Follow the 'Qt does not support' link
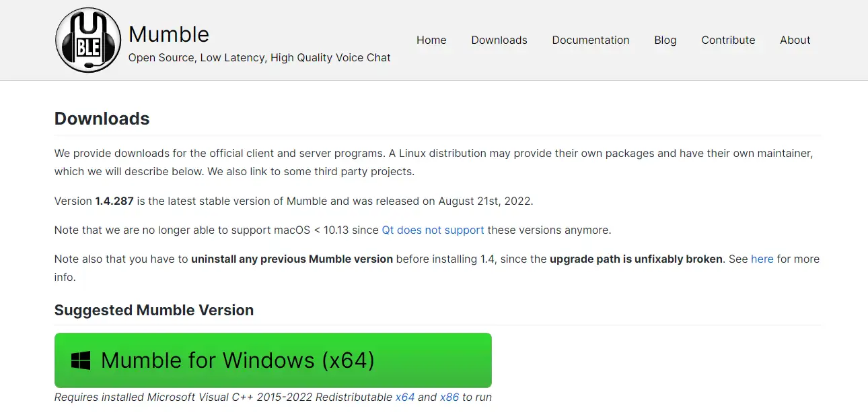This screenshot has height=417, width=868. coord(433,230)
